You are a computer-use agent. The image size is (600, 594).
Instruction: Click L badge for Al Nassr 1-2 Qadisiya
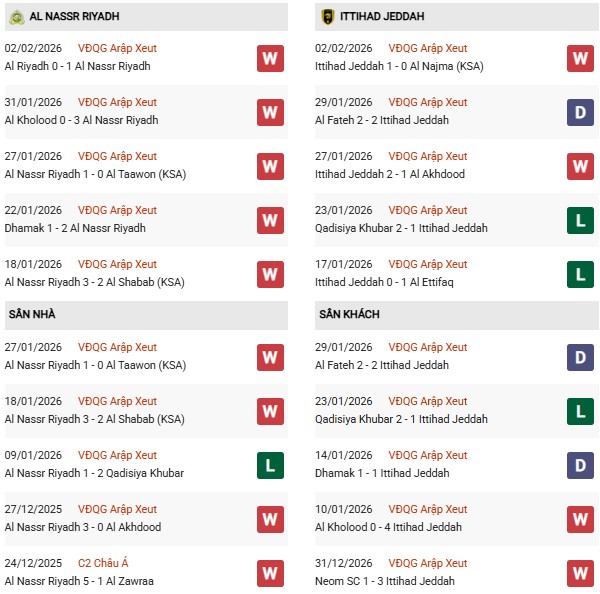click(269, 465)
